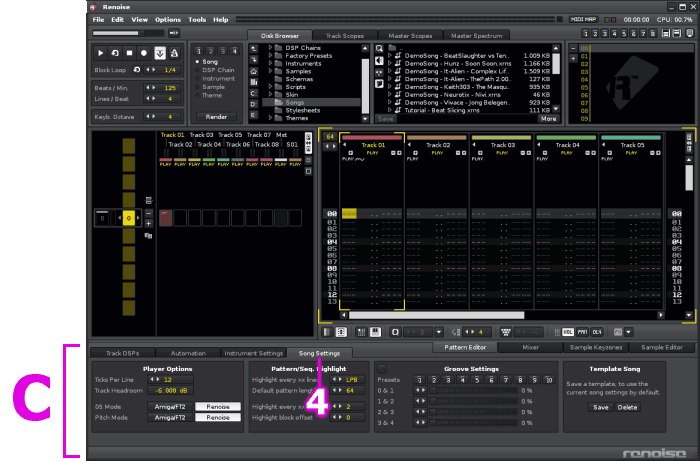Switch to the Master Spectrum tab

pos(476,36)
